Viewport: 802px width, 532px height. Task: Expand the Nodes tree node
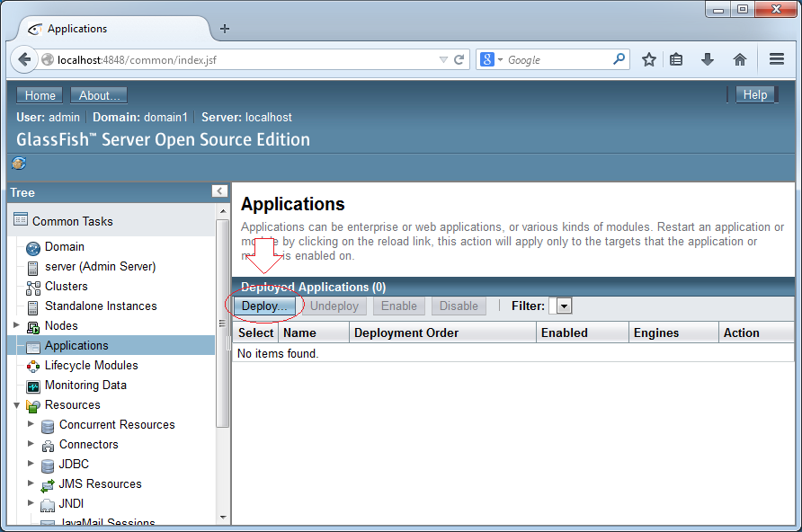[16, 325]
